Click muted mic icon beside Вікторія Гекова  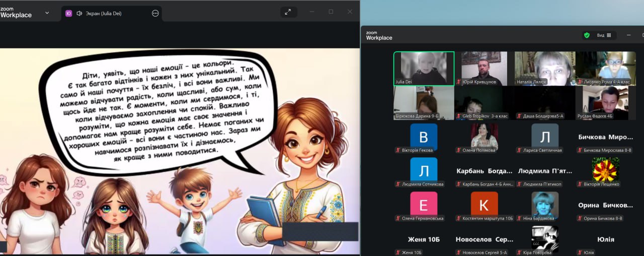tap(398, 150)
